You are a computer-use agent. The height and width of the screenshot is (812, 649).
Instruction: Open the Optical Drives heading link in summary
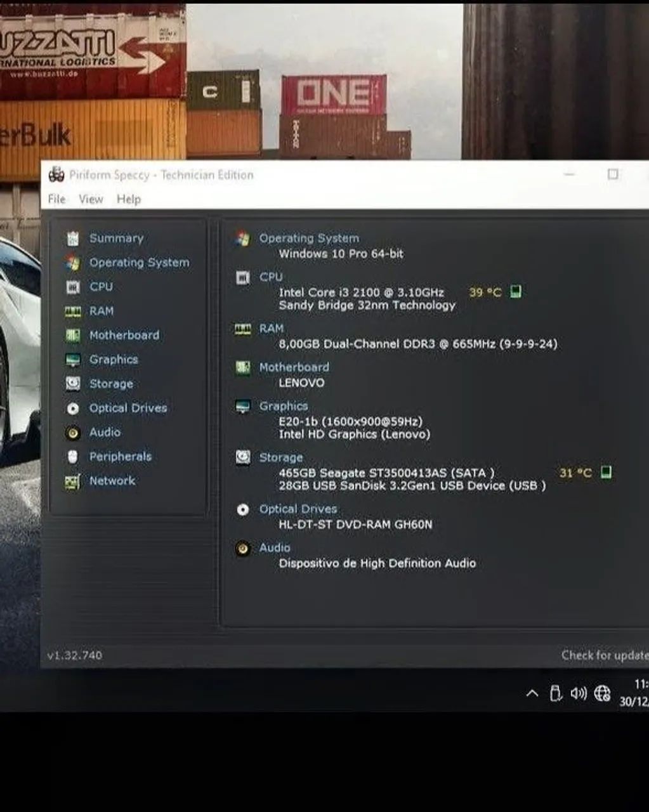coord(298,509)
